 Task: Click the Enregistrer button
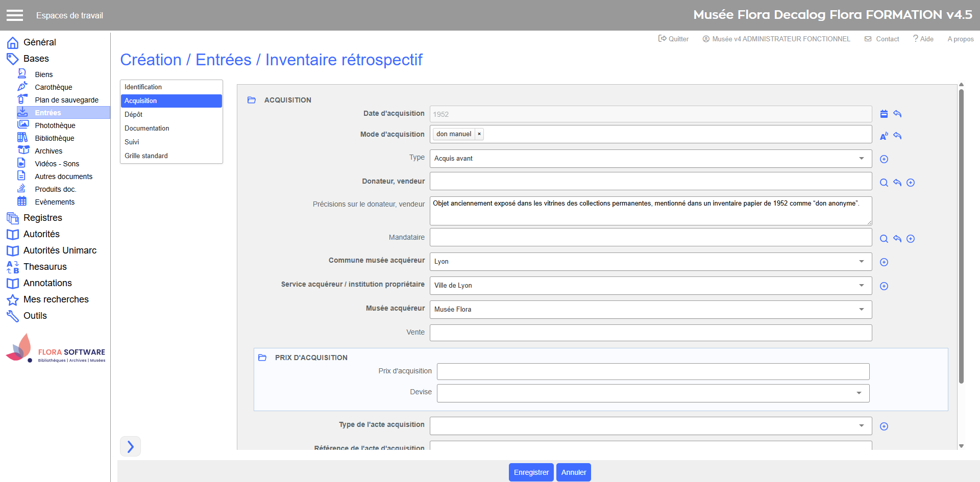click(x=531, y=472)
